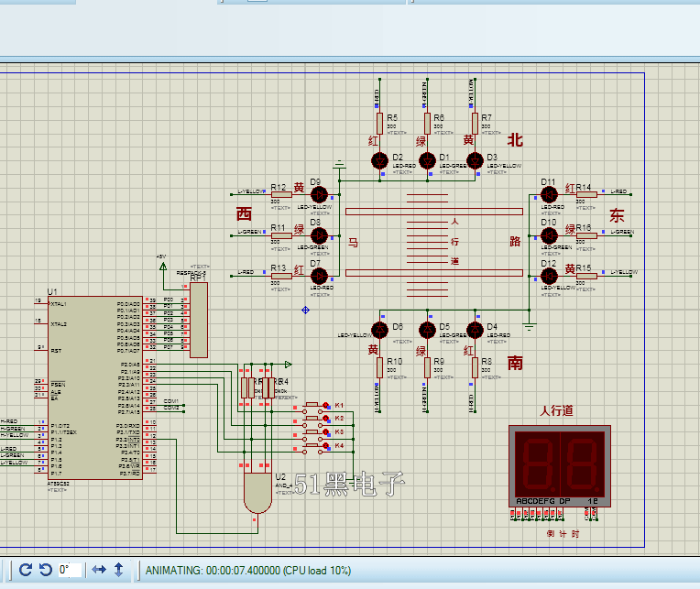Click the L-RED terminal label at R14

click(x=618, y=191)
